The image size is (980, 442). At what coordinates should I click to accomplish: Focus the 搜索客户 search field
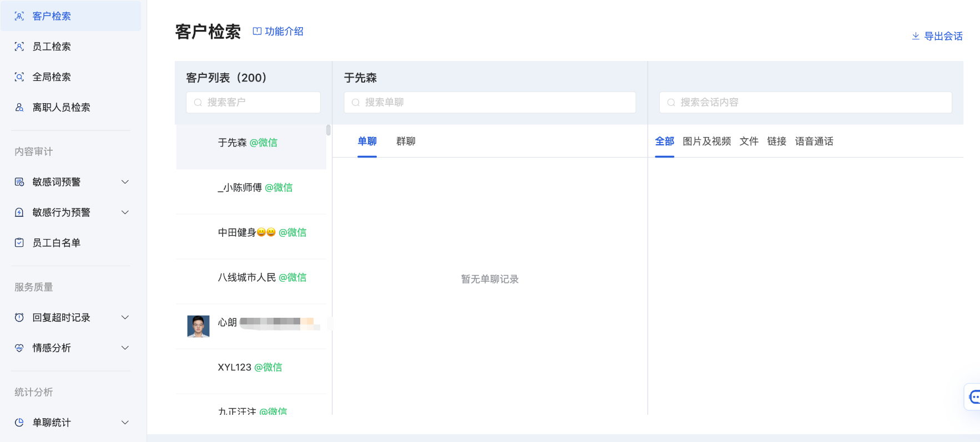pos(253,103)
